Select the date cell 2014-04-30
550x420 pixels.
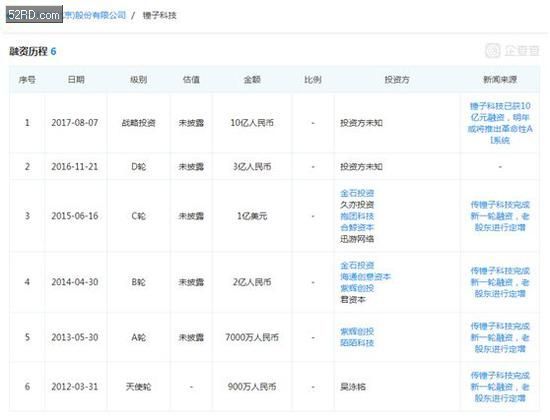[75, 282]
